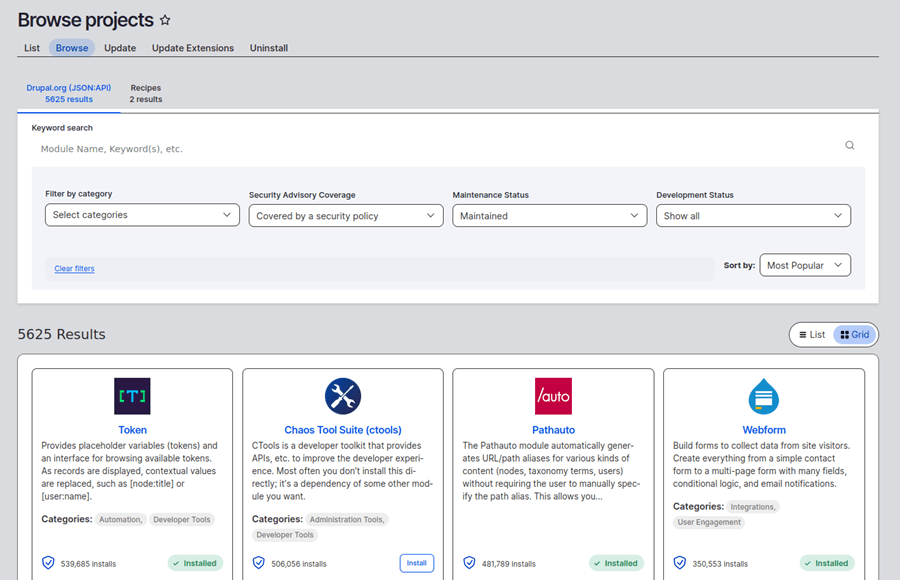Click Developer Tools tag on ctools card
900x580 pixels.
point(285,535)
